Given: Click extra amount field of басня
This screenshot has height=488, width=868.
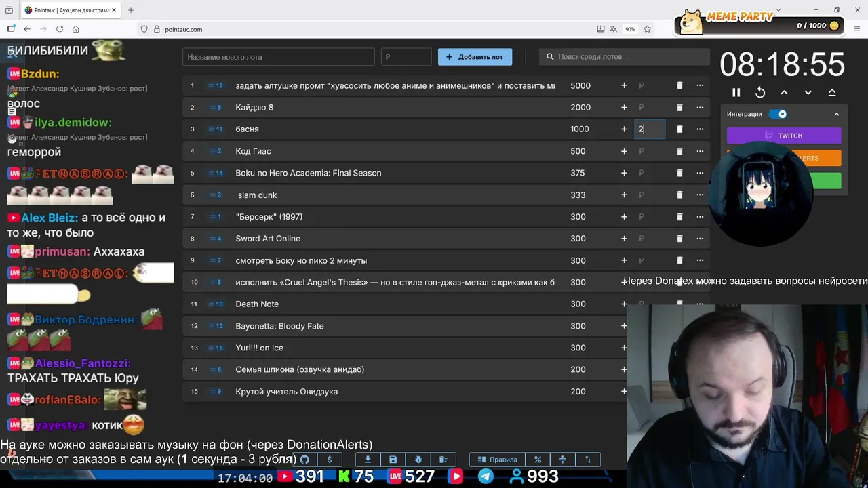Looking at the screenshot, I should 650,129.
